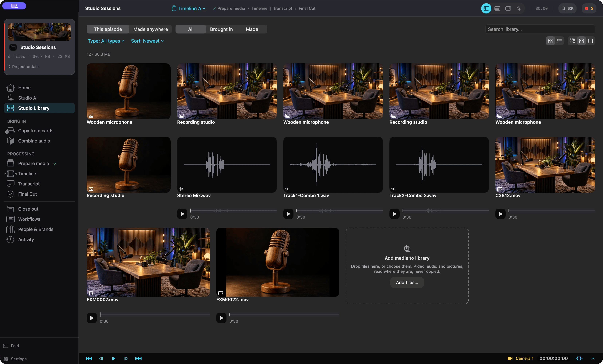Open the Activity history
The image size is (603, 364).
pyautogui.click(x=39, y=240)
